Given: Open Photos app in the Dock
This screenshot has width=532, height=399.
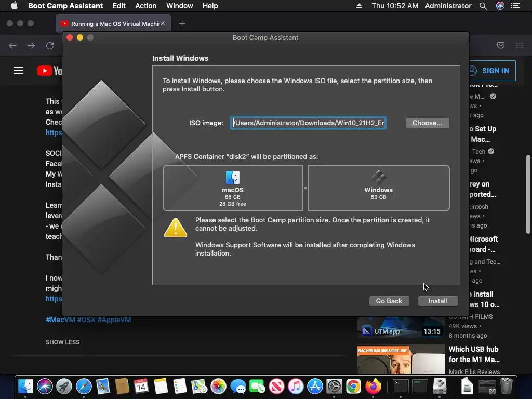Looking at the screenshot, I should click(219, 386).
